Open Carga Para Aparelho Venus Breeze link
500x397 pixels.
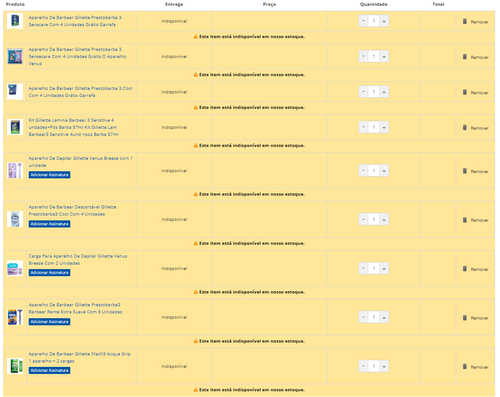(78, 259)
